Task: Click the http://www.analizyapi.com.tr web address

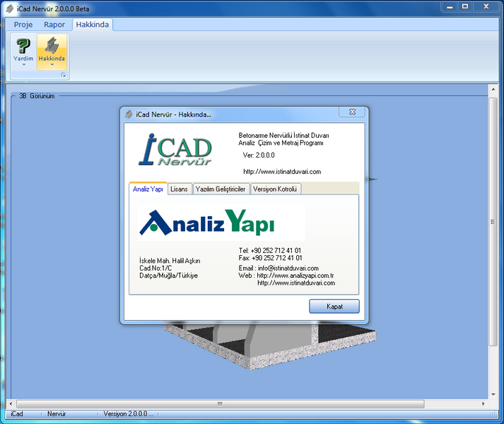Action: (295, 276)
